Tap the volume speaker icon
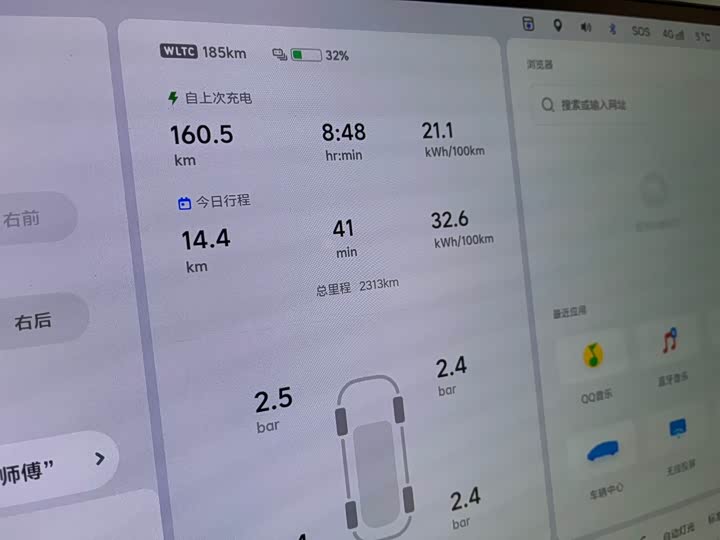The image size is (720, 540). pos(586,28)
